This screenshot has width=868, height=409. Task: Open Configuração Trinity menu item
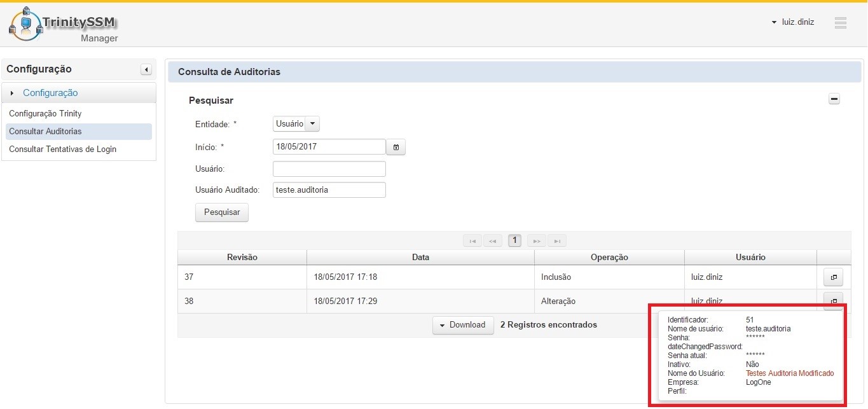coord(45,113)
